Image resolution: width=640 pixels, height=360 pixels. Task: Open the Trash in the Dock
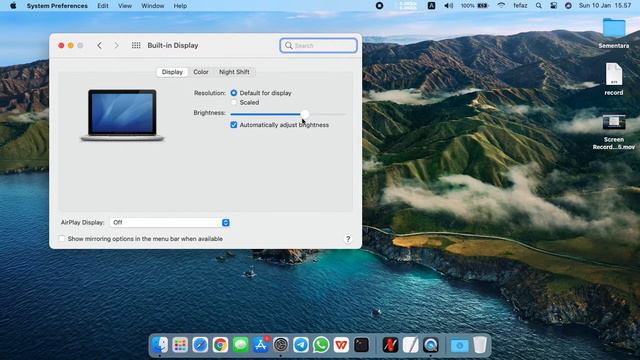pyautogui.click(x=480, y=345)
